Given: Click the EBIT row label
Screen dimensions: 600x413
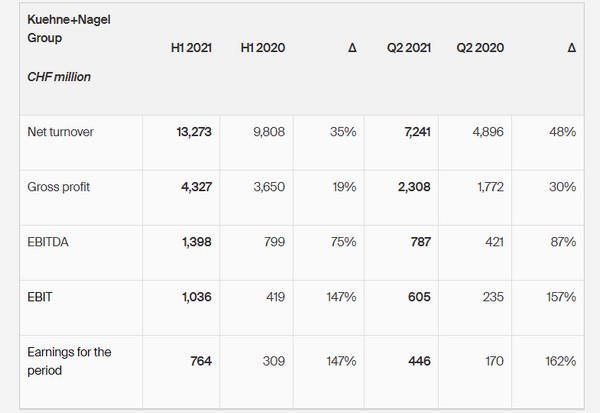Looking at the screenshot, I should pos(39,297).
